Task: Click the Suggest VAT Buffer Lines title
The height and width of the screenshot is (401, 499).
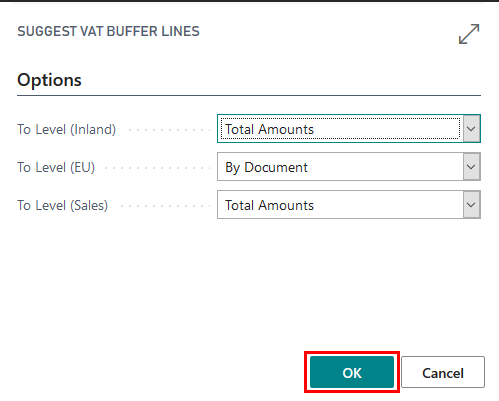Action: pos(108,31)
